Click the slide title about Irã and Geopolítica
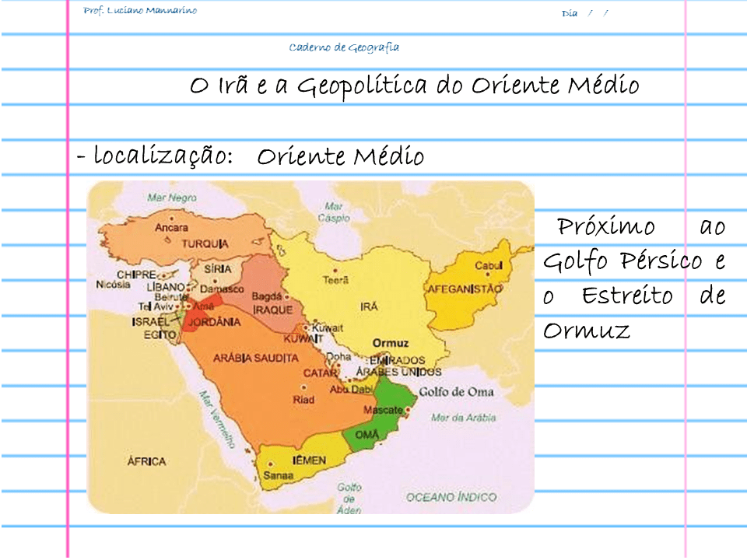Viewport: 747px width, 560px height. point(414,86)
